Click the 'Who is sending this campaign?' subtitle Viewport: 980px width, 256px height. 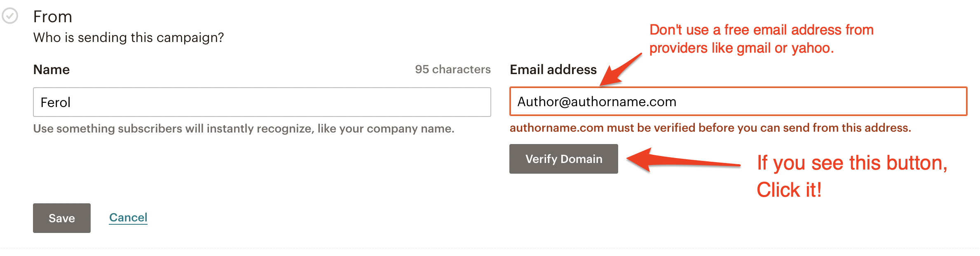tap(129, 37)
